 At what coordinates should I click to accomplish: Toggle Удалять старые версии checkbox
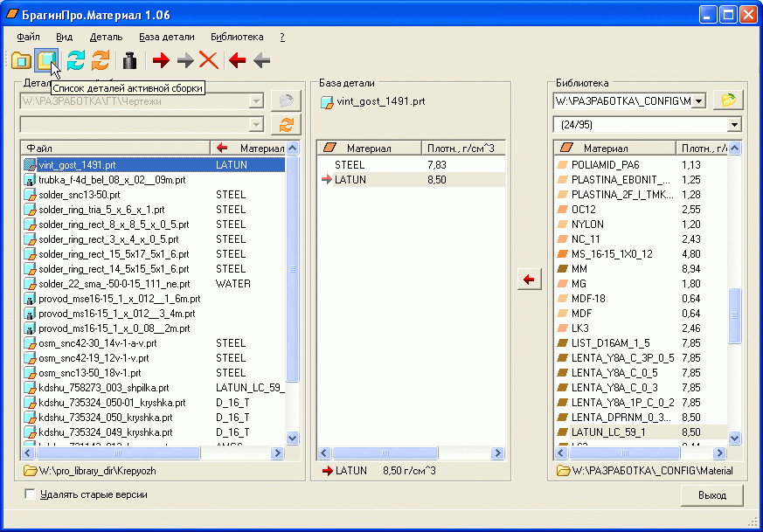31,494
